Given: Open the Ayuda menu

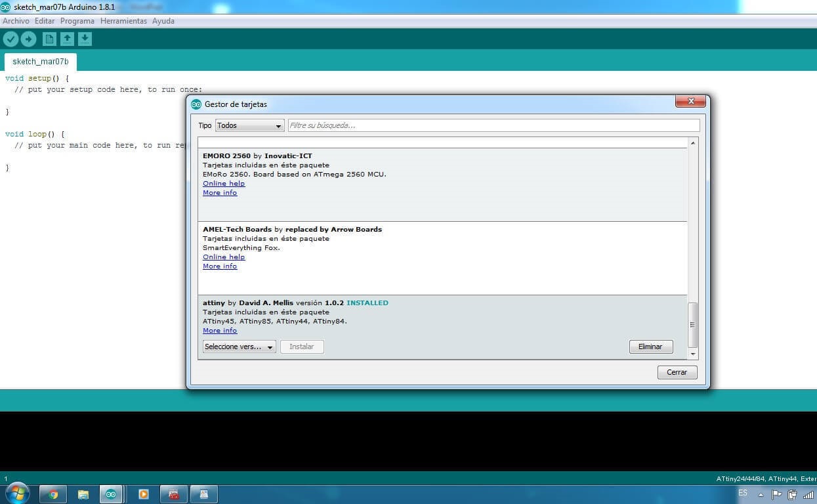Looking at the screenshot, I should pos(163,21).
